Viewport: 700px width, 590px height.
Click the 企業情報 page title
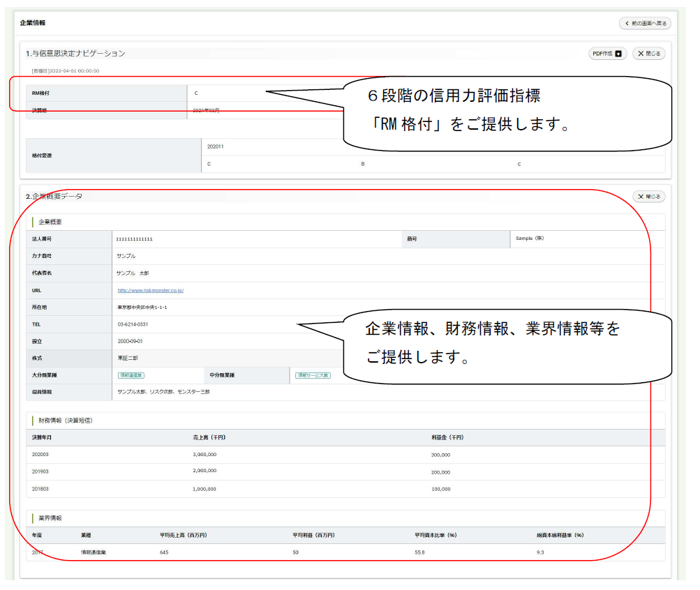tap(33, 23)
